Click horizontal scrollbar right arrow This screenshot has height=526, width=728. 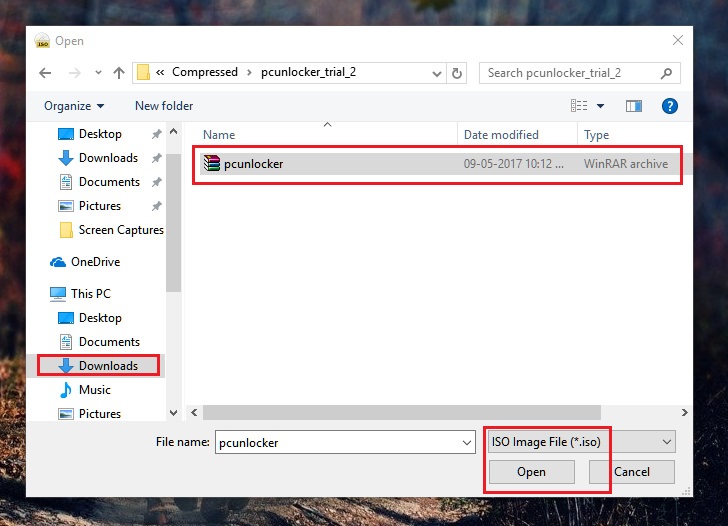pos(684,412)
